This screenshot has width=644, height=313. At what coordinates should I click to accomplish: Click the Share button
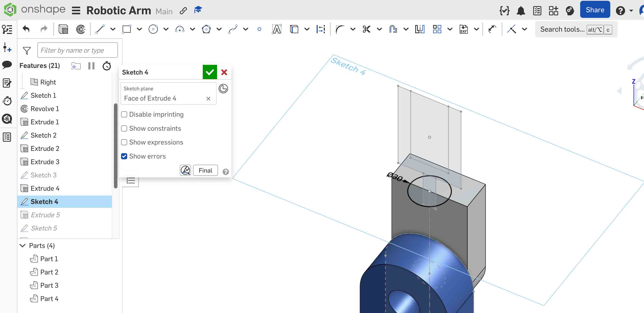click(595, 10)
